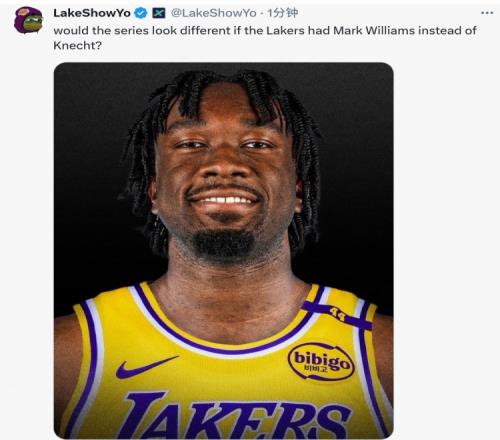Open the LakeShowYo display name link
The height and width of the screenshot is (440, 500).
click(x=92, y=13)
